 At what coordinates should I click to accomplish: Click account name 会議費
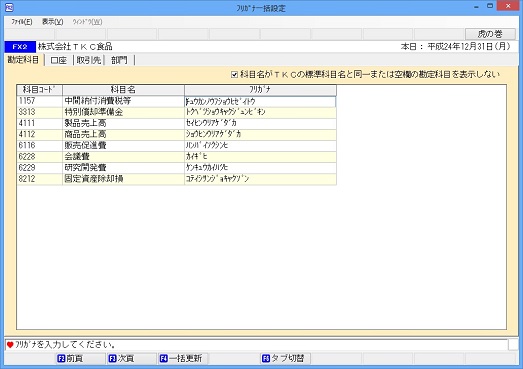click(123, 156)
